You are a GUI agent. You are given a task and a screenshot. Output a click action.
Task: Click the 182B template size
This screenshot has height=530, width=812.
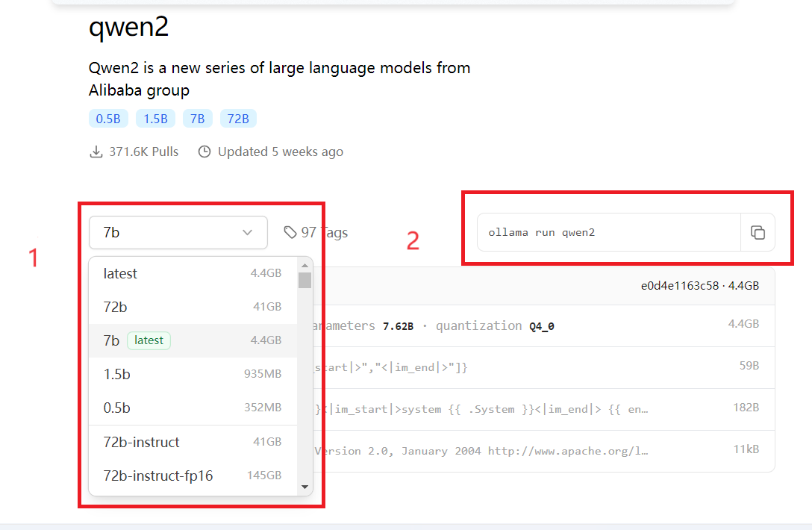click(x=746, y=408)
